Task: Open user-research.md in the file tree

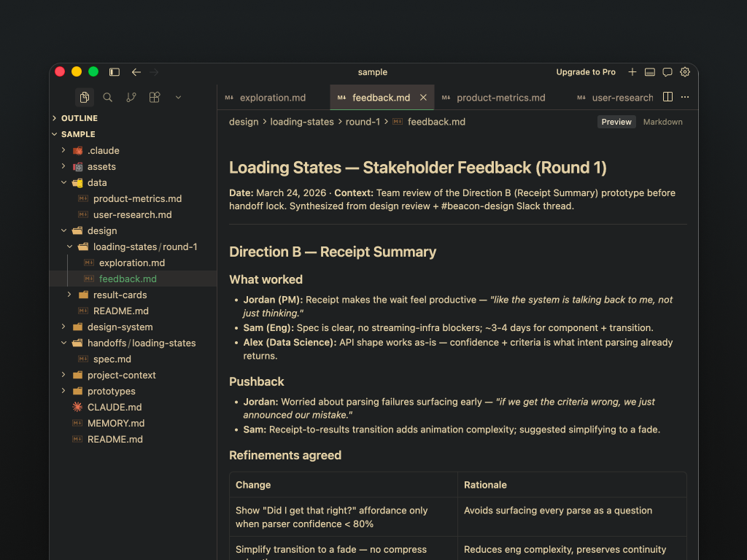Action: pyautogui.click(x=133, y=215)
